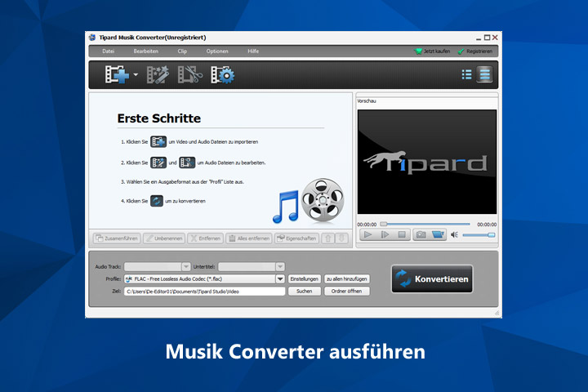Open the Clip tool with scissors

click(189, 74)
